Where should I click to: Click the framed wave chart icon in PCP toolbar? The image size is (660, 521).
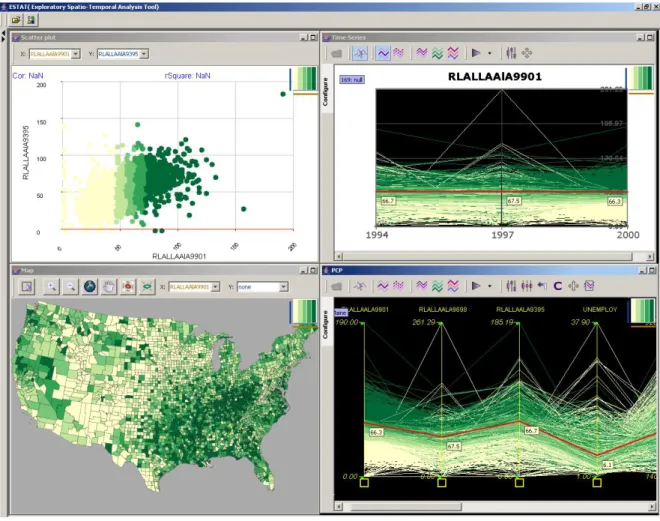click(x=589, y=286)
